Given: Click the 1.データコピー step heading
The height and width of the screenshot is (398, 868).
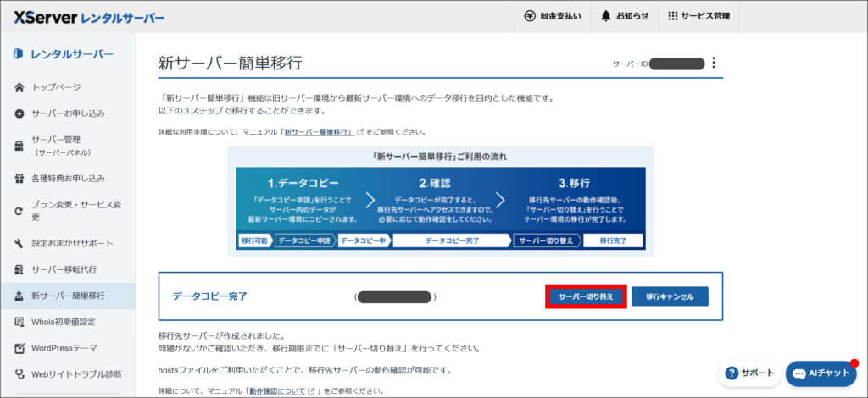Looking at the screenshot, I should [x=303, y=183].
